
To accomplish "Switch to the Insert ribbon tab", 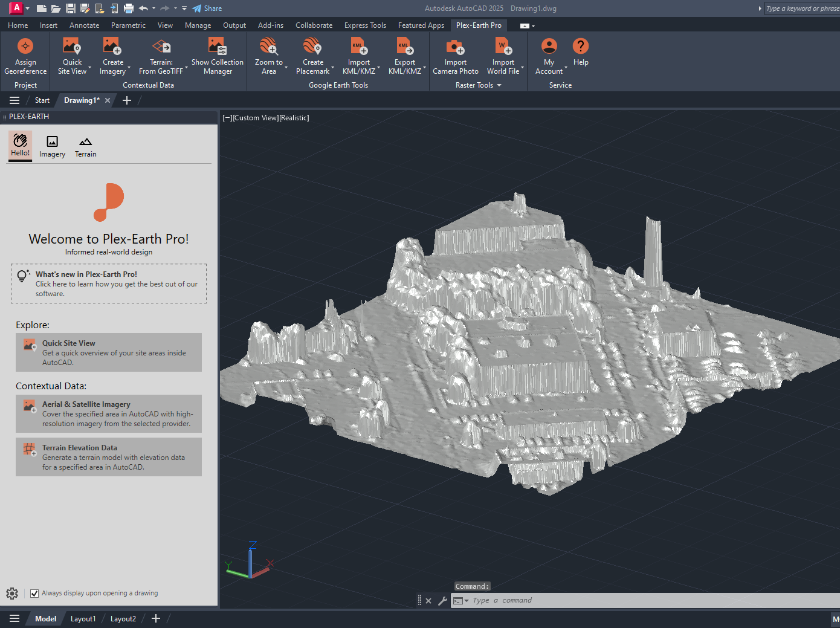I will coord(48,25).
